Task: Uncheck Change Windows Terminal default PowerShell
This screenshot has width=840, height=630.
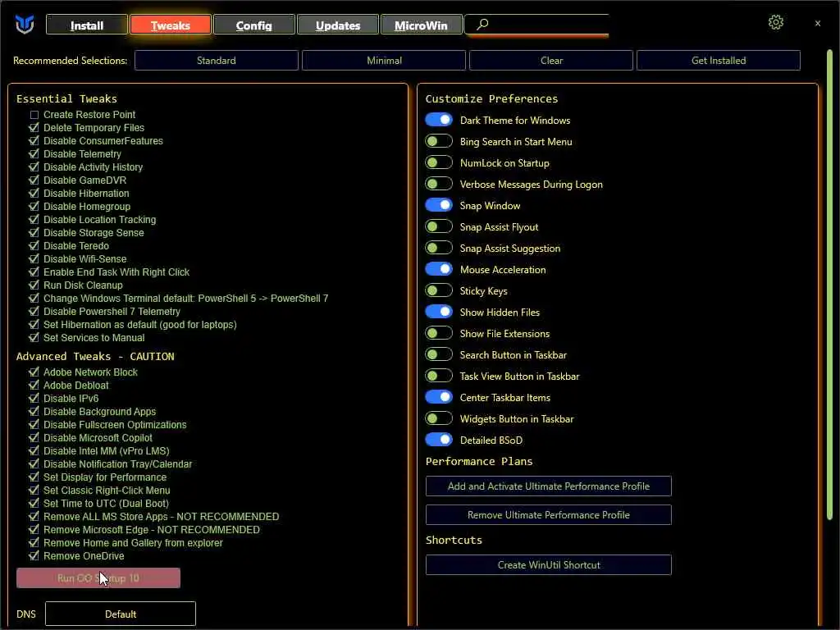Action: [x=34, y=299]
